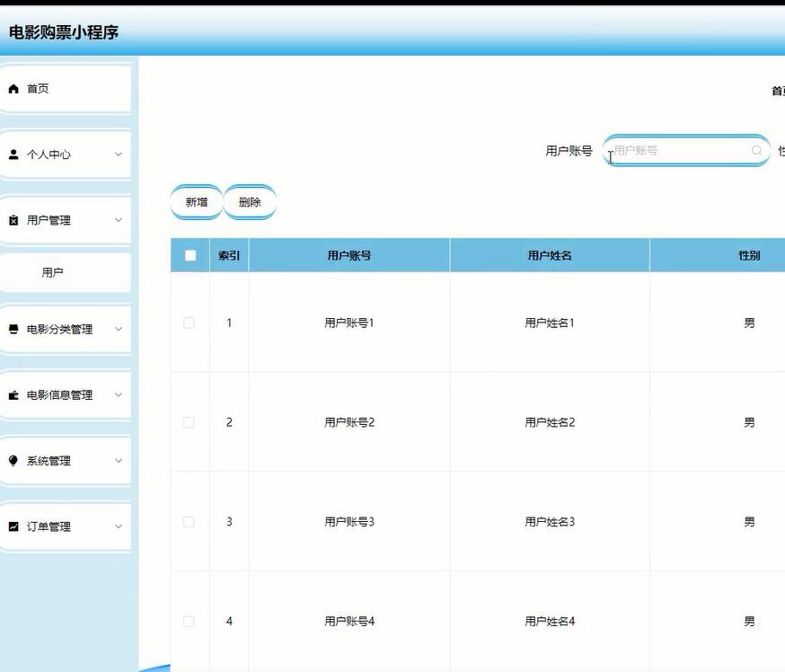Click the index number 2 cell
The image size is (785, 672).
(x=229, y=422)
